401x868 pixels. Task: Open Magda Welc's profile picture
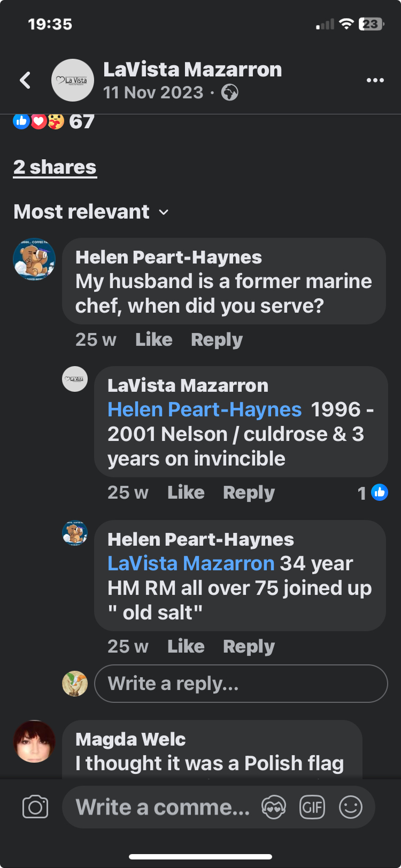(34, 741)
